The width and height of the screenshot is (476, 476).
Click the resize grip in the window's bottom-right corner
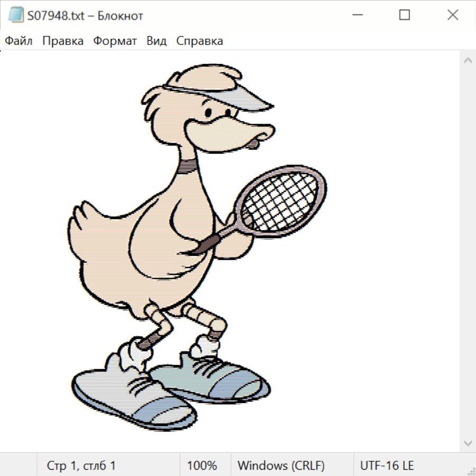click(471, 471)
